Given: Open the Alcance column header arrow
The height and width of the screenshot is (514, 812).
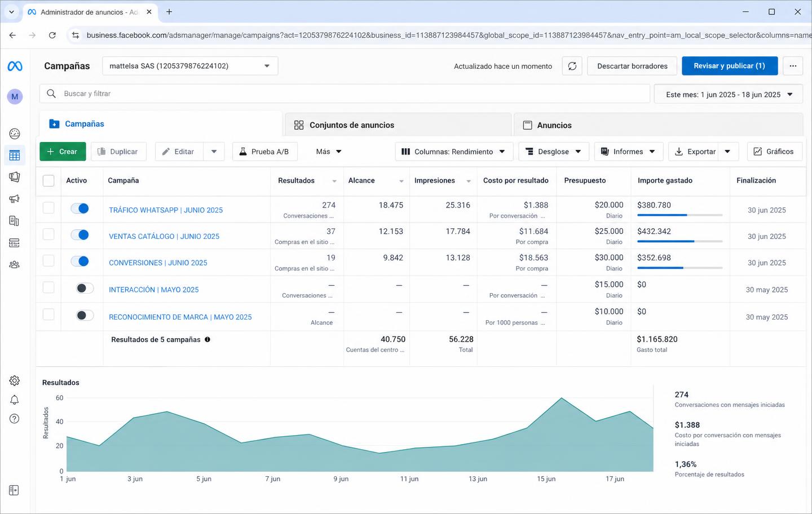Looking at the screenshot, I should (401, 181).
